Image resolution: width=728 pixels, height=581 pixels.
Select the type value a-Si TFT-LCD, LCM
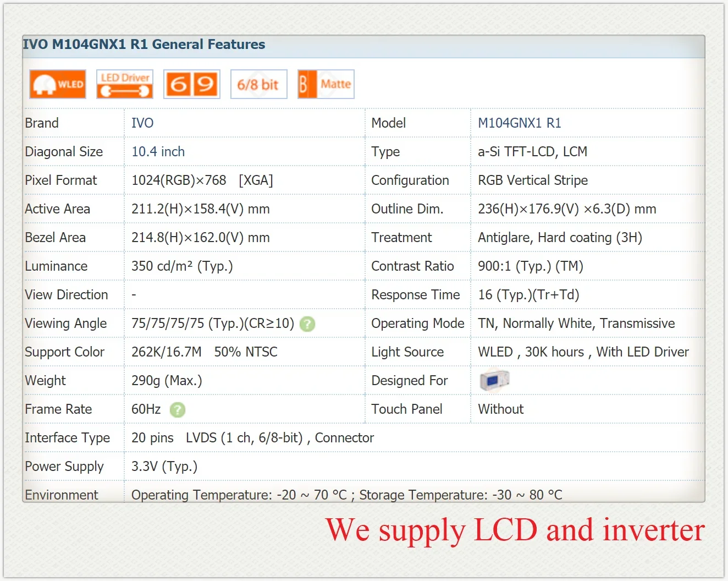coord(532,152)
